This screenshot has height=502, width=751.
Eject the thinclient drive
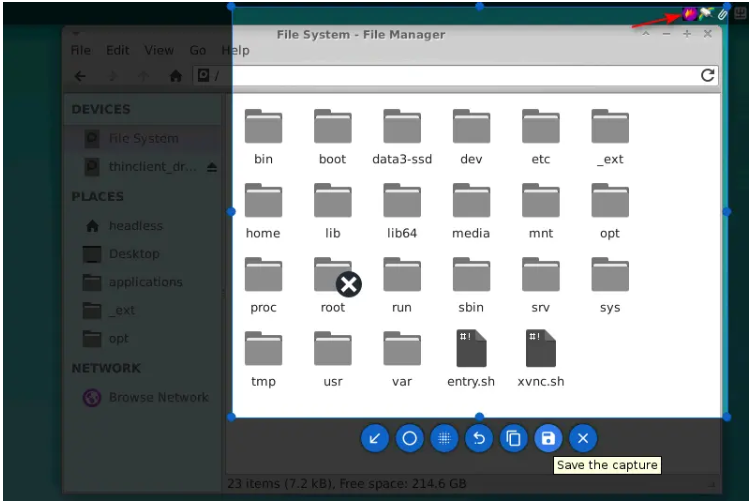(211, 167)
